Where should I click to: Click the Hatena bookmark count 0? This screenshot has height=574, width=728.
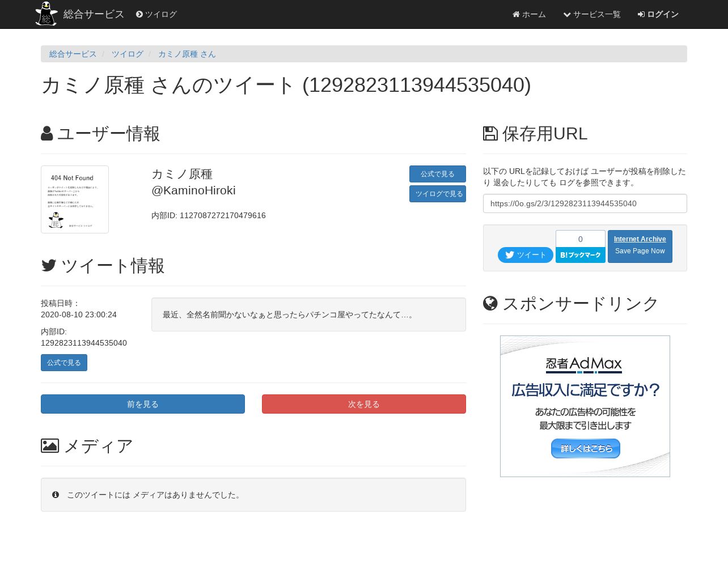tap(581, 239)
